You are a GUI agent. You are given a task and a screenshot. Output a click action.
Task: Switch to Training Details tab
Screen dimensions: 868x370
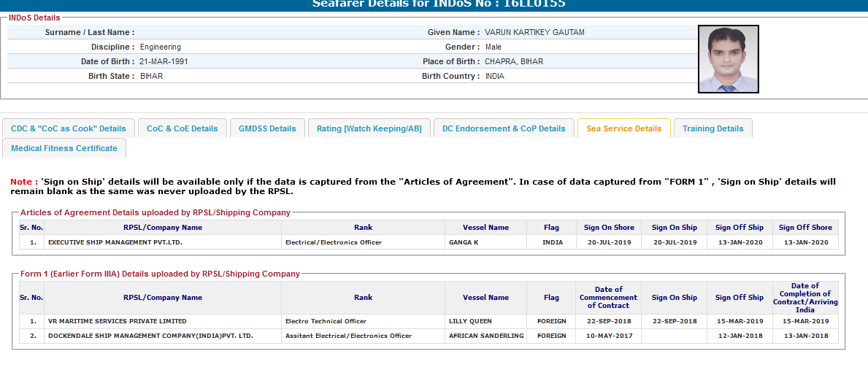713,128
